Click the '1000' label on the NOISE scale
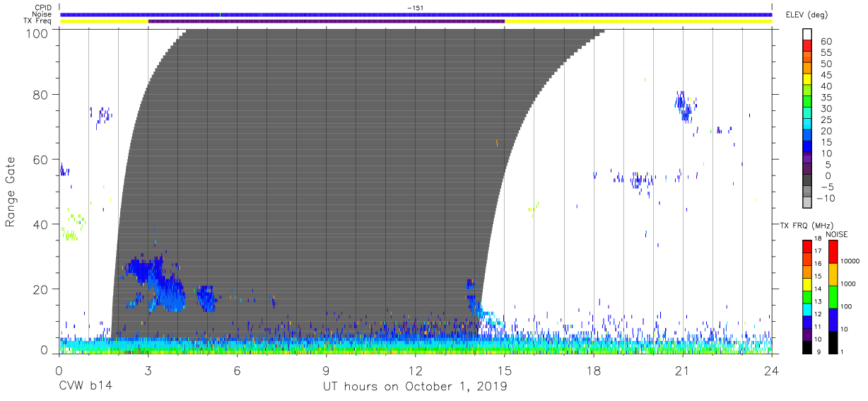 (848, 284)
